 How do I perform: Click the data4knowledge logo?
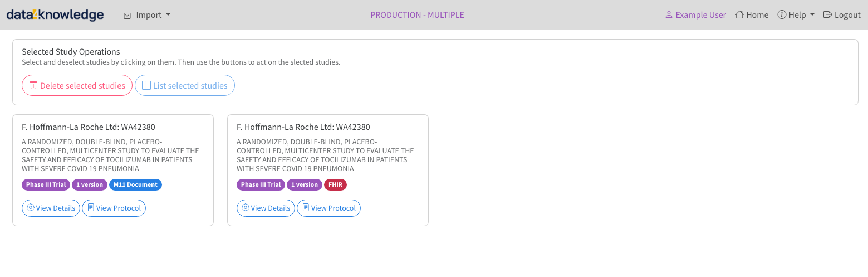coord(55,15)
